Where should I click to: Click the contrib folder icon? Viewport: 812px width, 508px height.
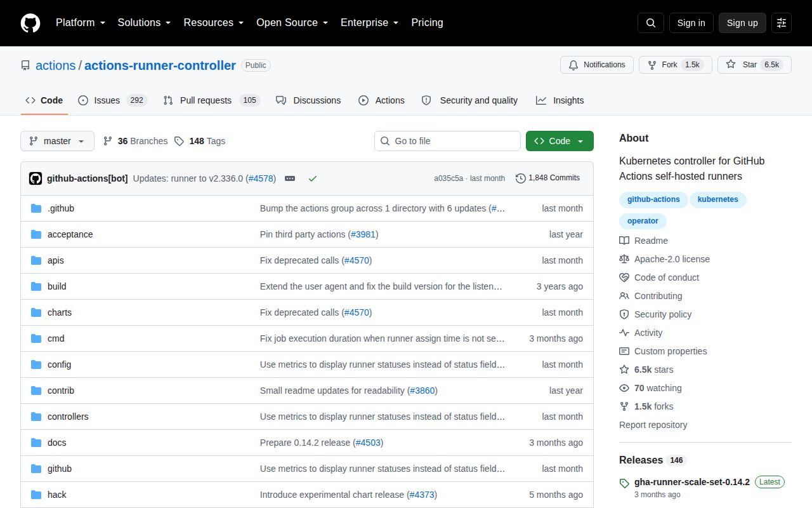point(36,391)
